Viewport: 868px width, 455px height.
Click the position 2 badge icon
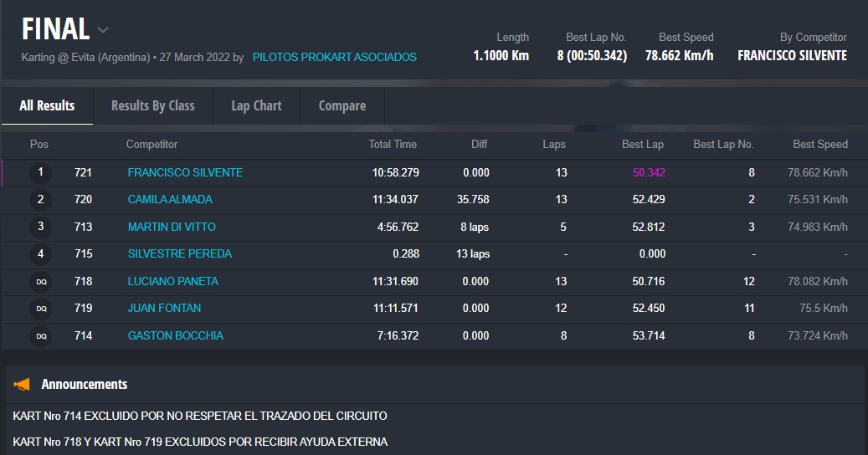[x=40, y=200]
